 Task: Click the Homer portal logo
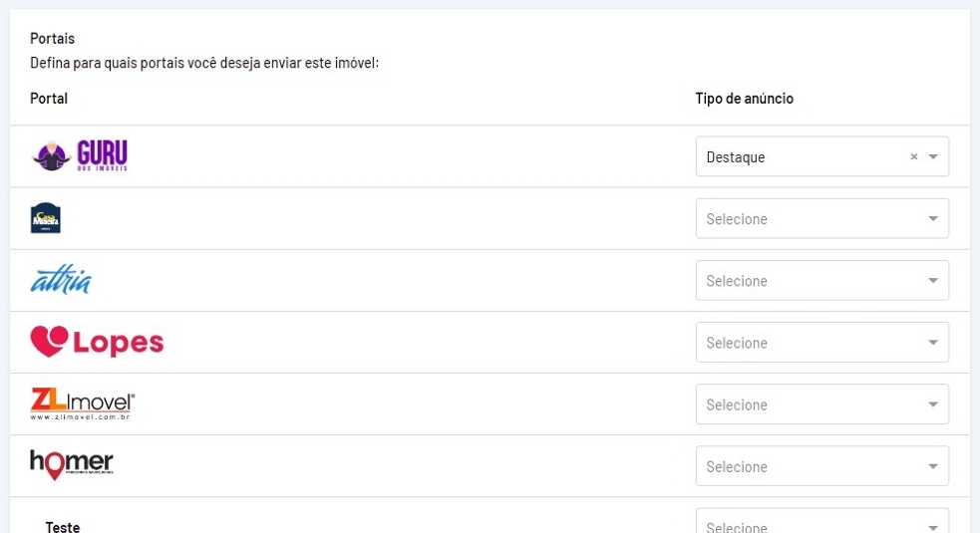pos(72,464)
